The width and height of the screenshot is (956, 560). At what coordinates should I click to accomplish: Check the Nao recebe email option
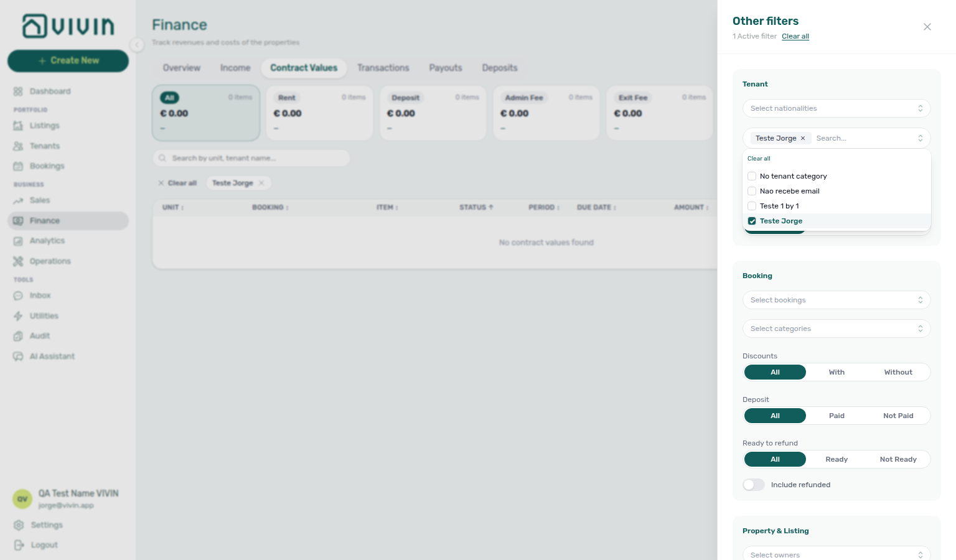[836, 191]
